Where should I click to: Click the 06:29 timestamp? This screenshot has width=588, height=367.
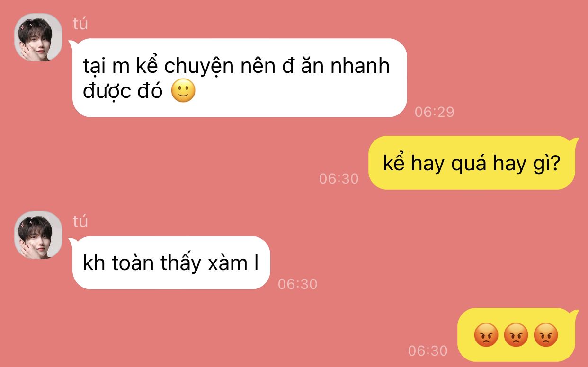[434, 112]
